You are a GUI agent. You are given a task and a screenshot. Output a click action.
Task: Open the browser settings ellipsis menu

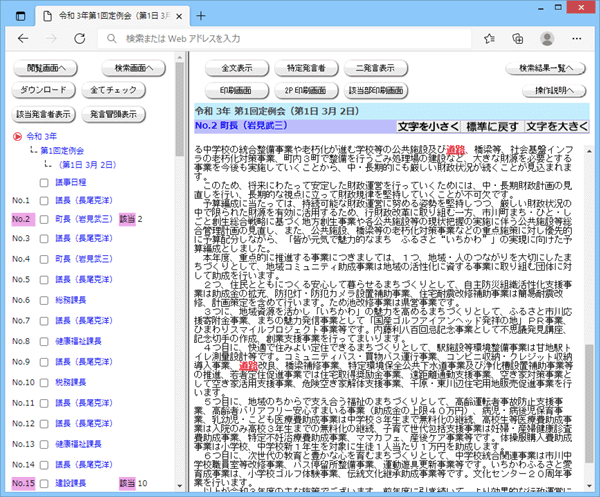(x=577, y=38)
